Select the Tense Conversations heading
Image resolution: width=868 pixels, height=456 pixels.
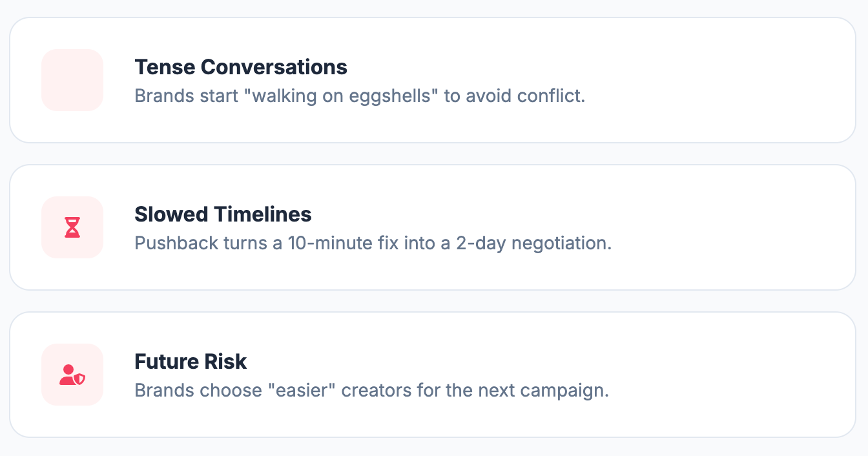(x=240, y=67)
